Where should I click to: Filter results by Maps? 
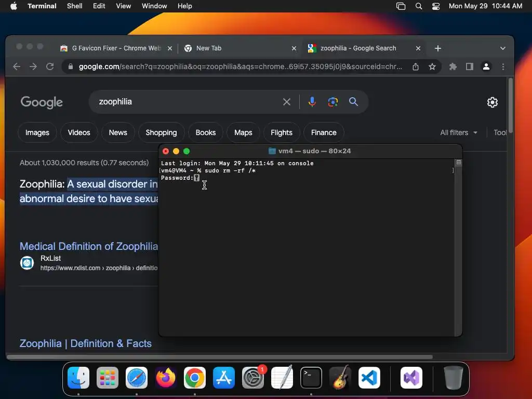click(x=243, y=132)
